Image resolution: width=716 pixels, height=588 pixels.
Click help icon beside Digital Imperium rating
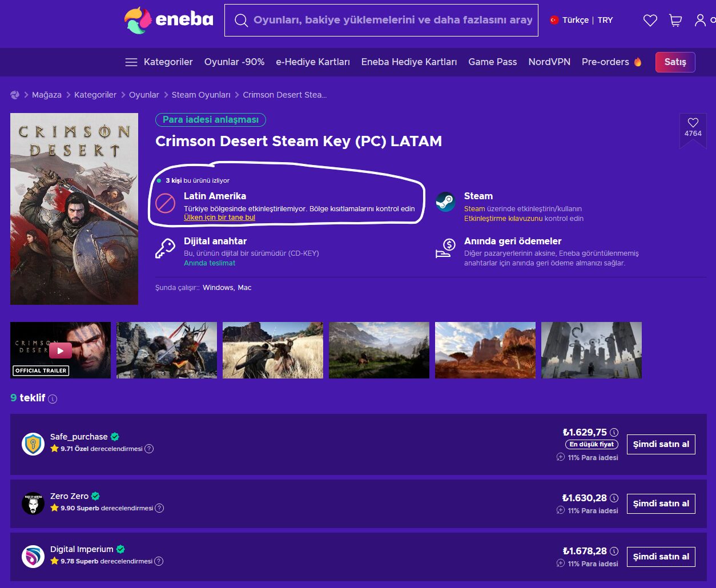(159, 561)
